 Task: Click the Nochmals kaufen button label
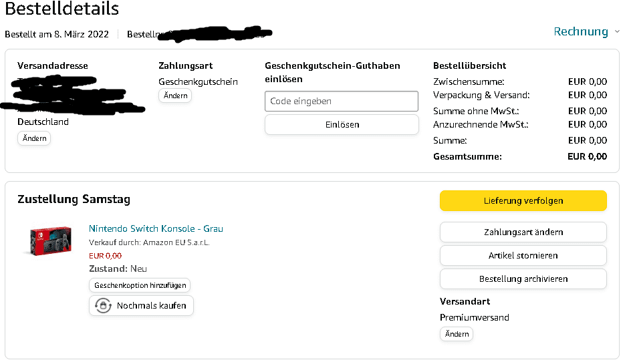point(152,306)
